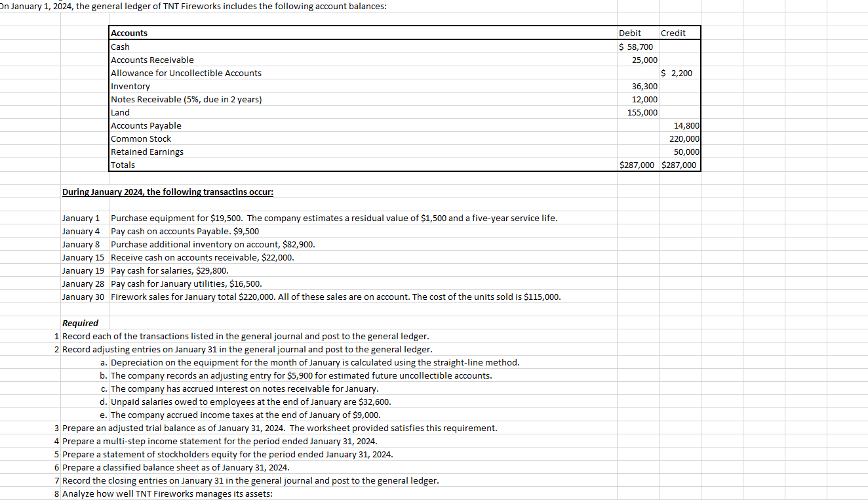868x500 pixels.
Task: Select 'Pay cash for salaries, $29,800'
Action: point(170,270)
